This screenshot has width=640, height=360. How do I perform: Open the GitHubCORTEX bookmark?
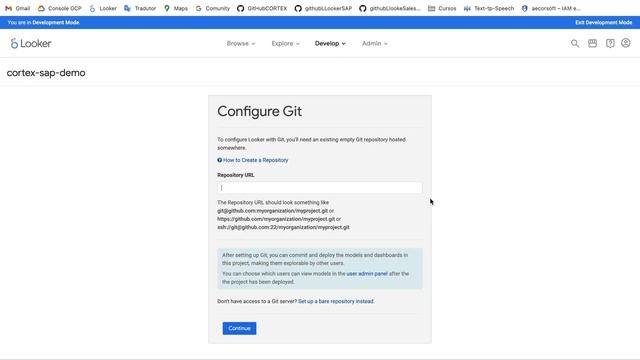[262, 8]
